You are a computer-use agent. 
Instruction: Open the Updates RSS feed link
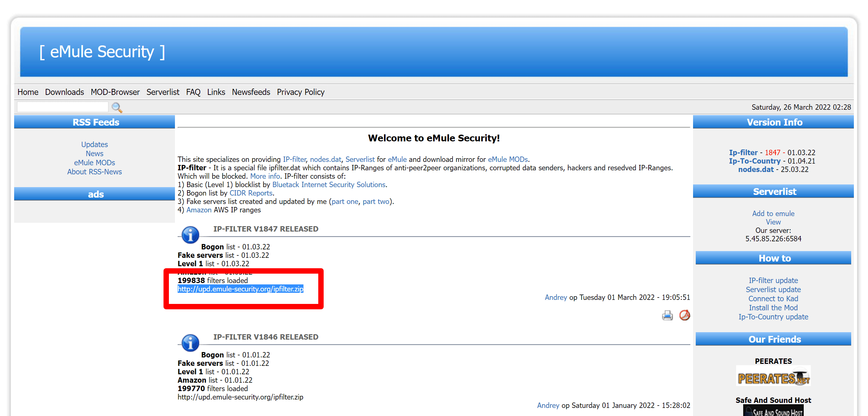coord(94,144)
